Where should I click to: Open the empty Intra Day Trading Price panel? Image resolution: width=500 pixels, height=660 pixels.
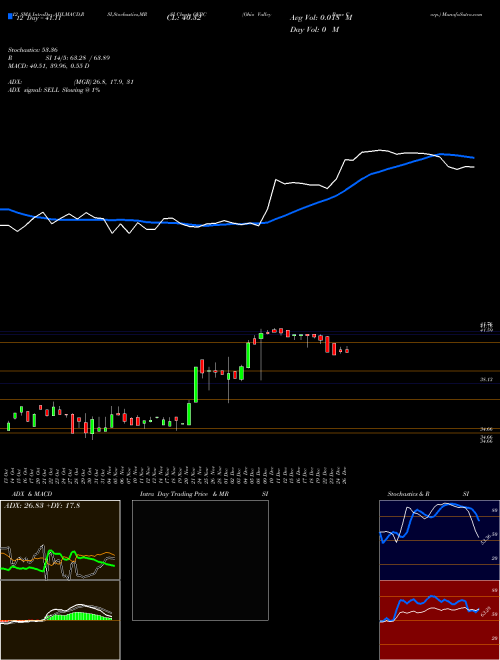(200, 560)
